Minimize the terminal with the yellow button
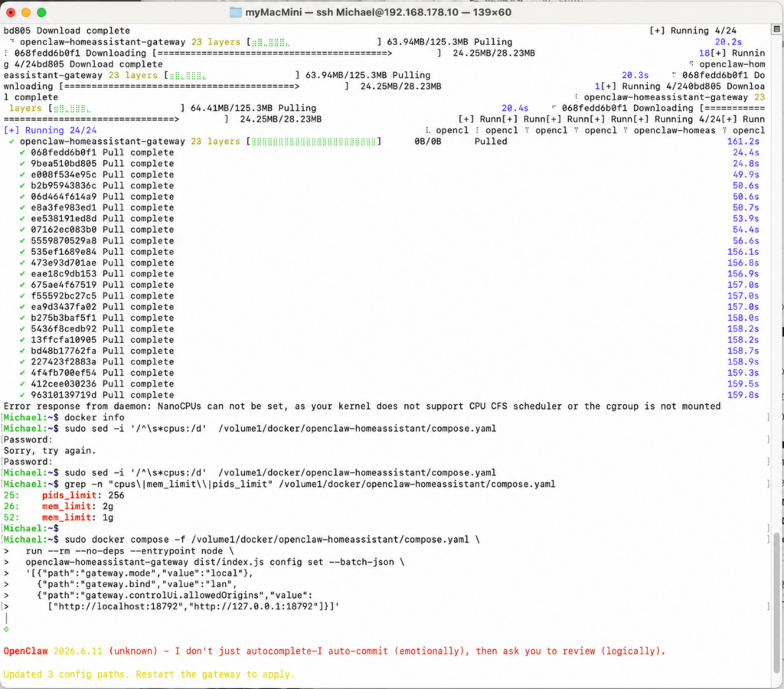Screen dimensions: 784x689 (26, 12)
